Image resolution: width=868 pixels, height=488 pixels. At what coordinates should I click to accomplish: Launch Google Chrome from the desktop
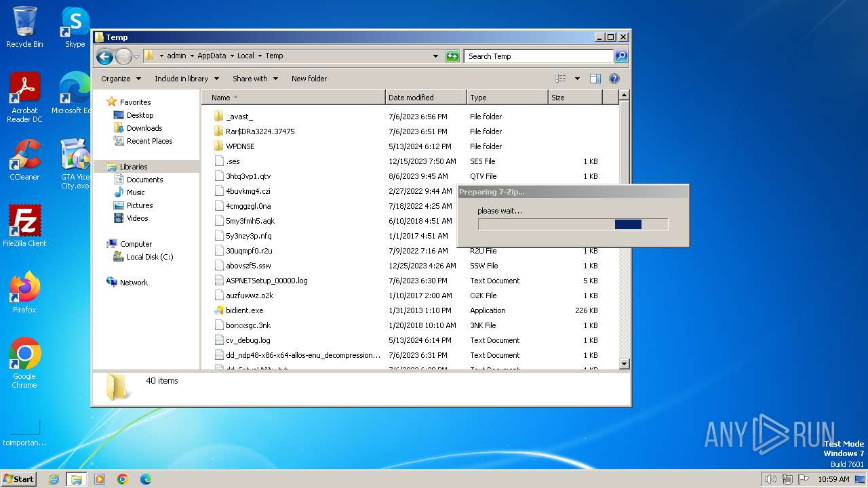[x=24, y=363]
